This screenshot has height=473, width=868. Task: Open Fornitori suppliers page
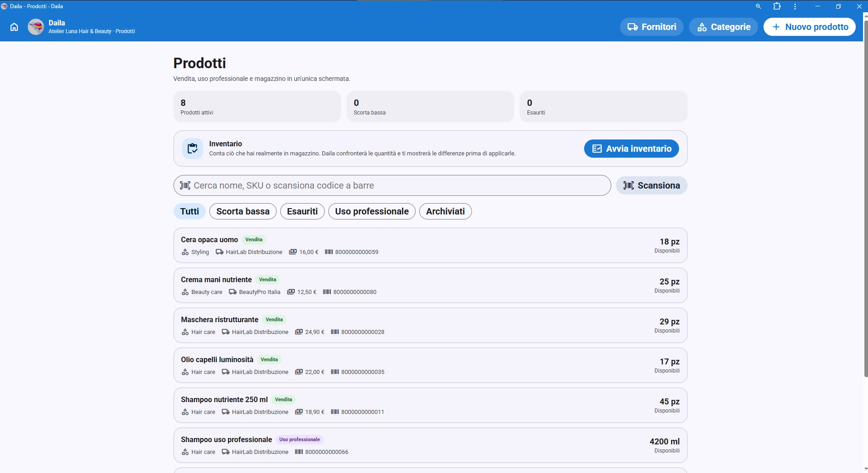(x=652, y=27)
